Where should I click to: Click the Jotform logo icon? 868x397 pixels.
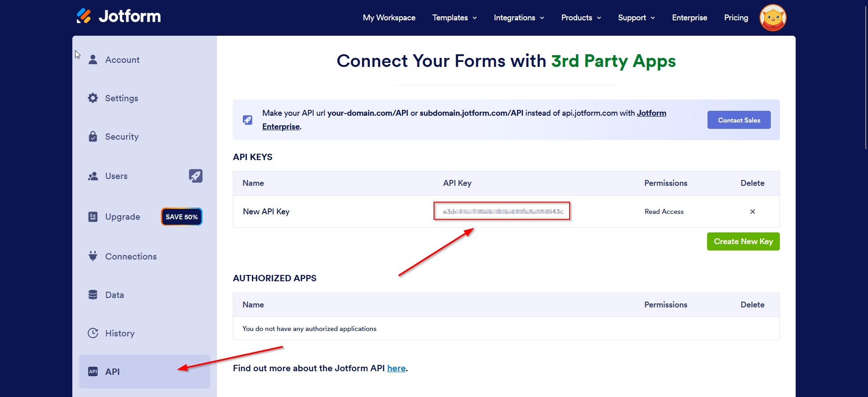click(x=84, y=16)
